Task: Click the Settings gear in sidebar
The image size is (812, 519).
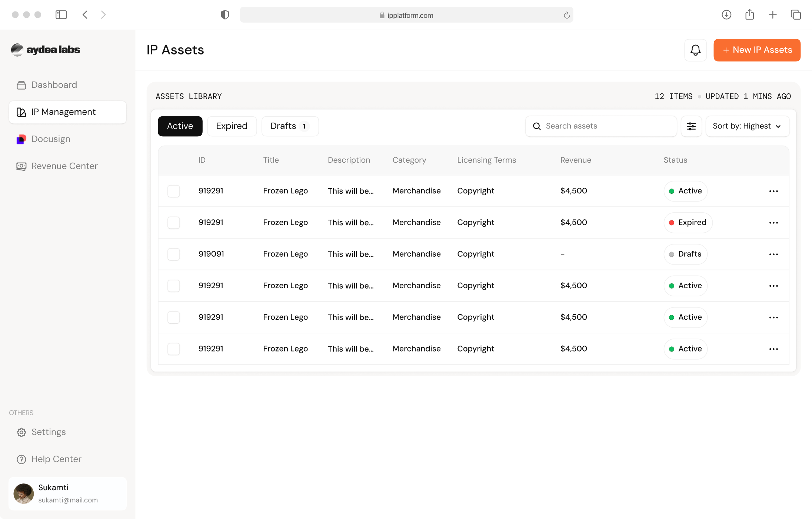Action: coord(21,432)
